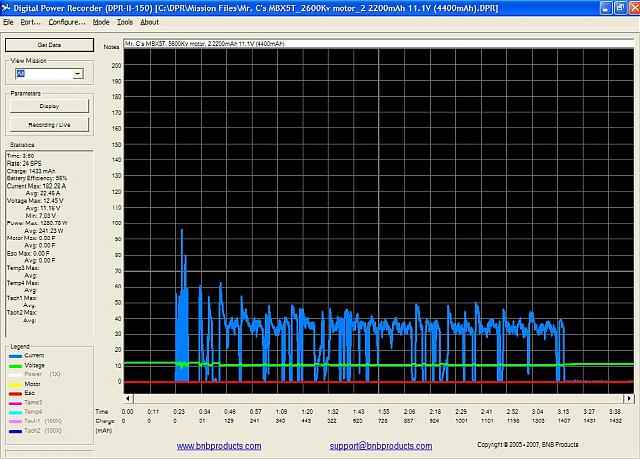Select the Esc red legend swatch
The width and height of the screenshot is (640, 459).
[x=15, y=392]
